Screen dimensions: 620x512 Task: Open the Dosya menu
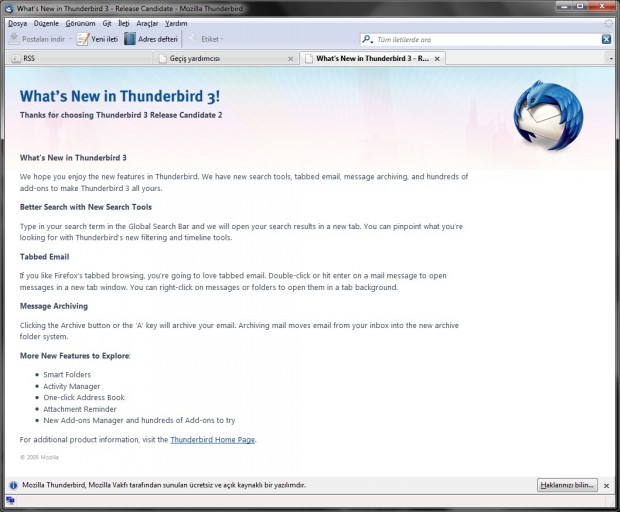click(x=17, y=23)
